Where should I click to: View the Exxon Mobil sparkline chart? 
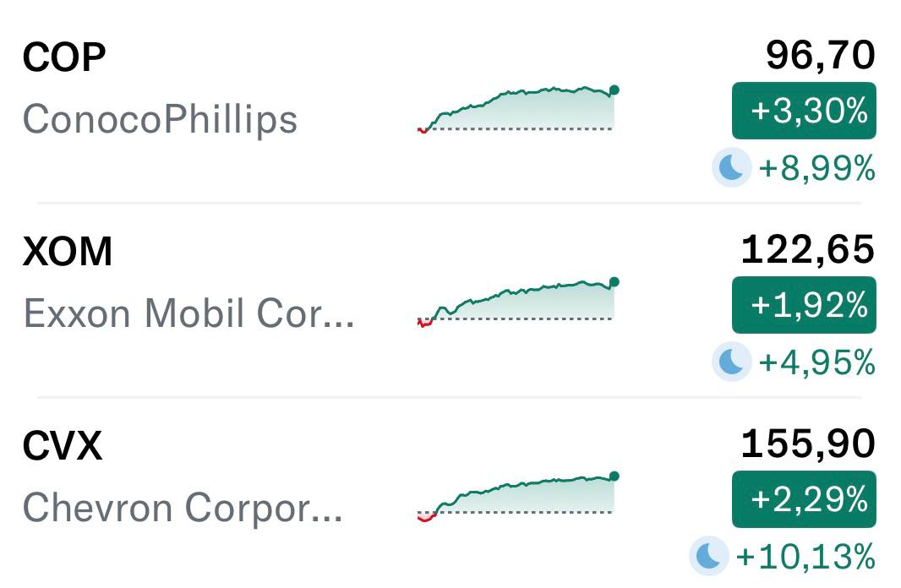(517, 303)
